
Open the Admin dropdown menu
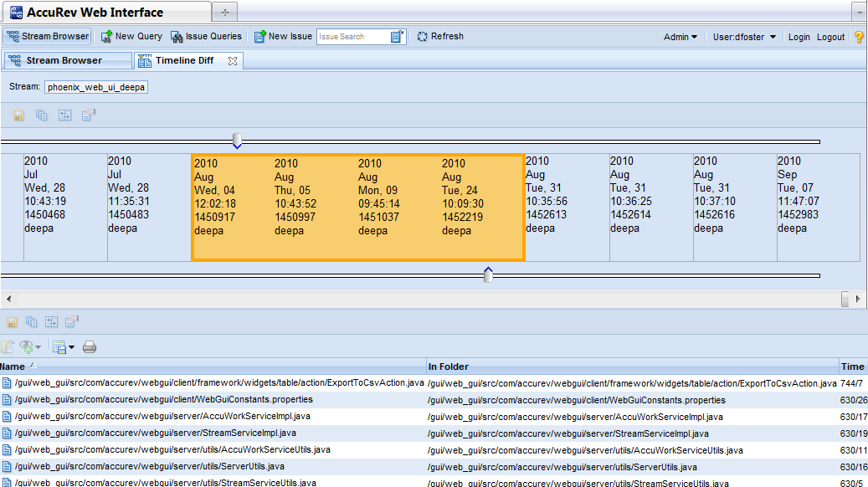pyautogui.click(x=680, y=37)
